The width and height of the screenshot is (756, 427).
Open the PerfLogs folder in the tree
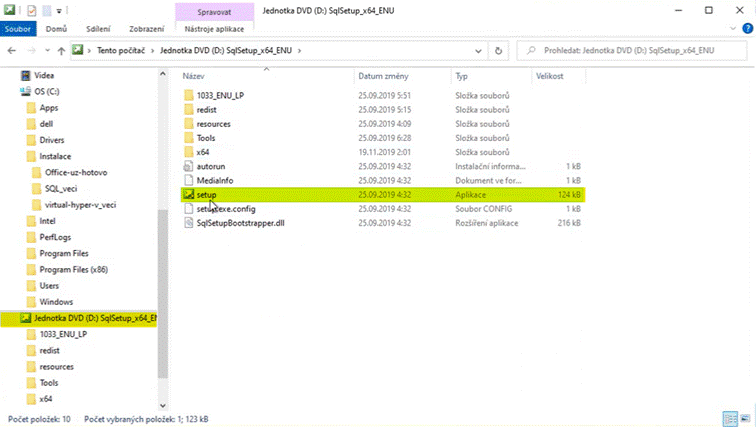(x=55, y=237)
